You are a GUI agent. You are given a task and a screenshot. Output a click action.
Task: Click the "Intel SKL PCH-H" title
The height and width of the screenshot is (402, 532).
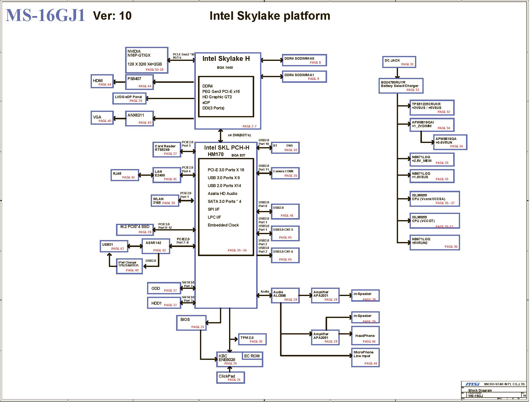(x=227, y=148)
